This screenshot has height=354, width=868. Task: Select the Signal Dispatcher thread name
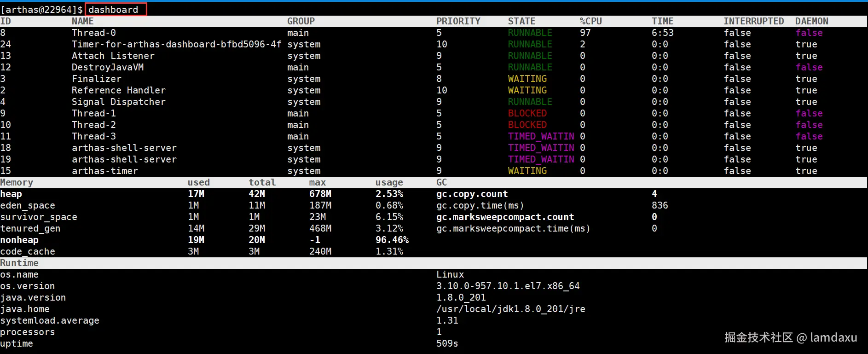point(119,102)
